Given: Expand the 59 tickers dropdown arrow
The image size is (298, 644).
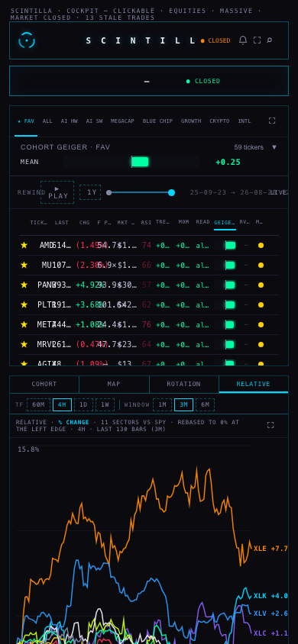Looking at the screenshot, I should [274, 147].
